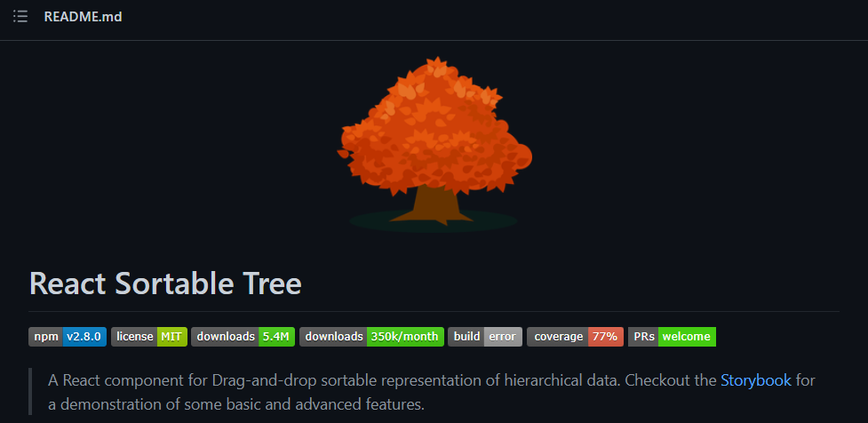Open the npm v2.8.0 badge
Viewport: 868px width, 423px height.
[68, 337]
